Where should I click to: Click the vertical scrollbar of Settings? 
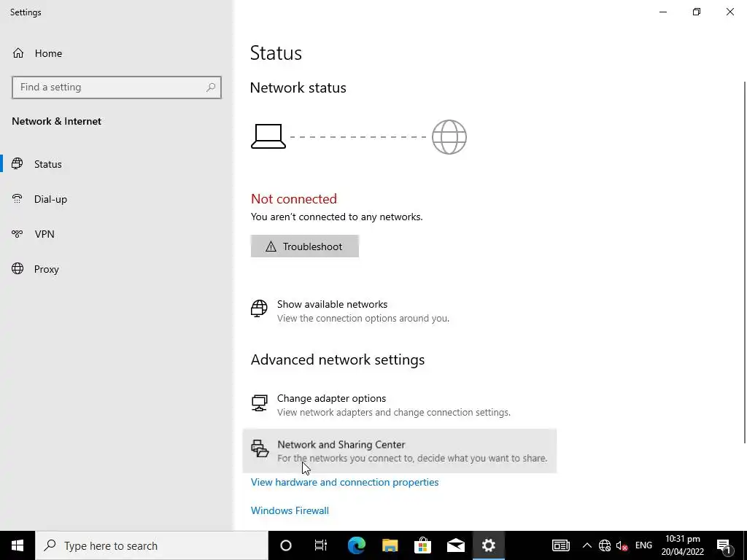tap(744, 262)
